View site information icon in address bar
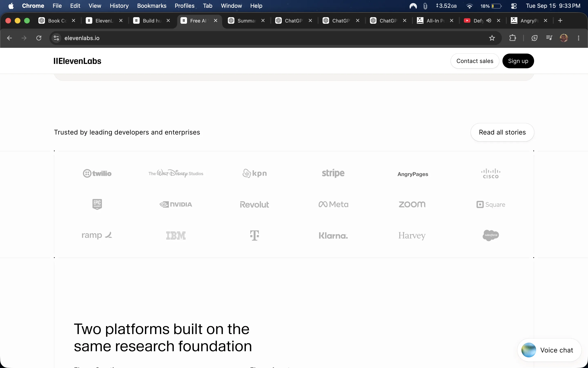This screenshot has width=588, height=368. click(x=56, y=38)
